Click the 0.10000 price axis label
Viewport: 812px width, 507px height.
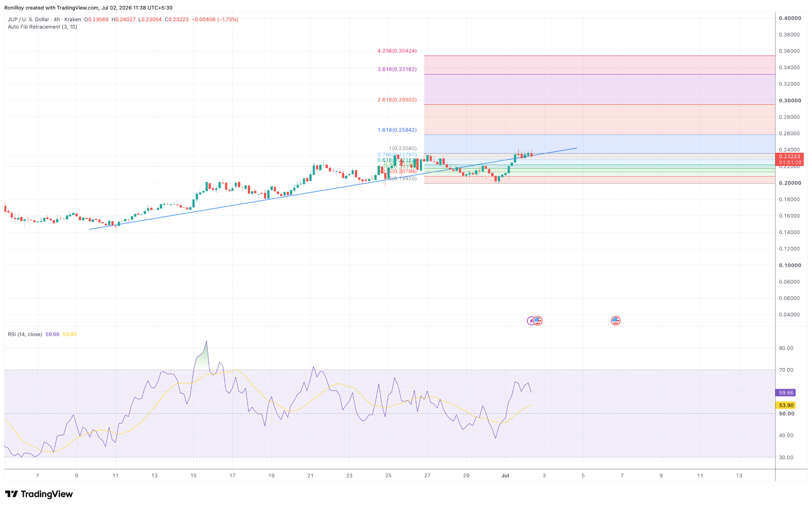tap(790, 265)
